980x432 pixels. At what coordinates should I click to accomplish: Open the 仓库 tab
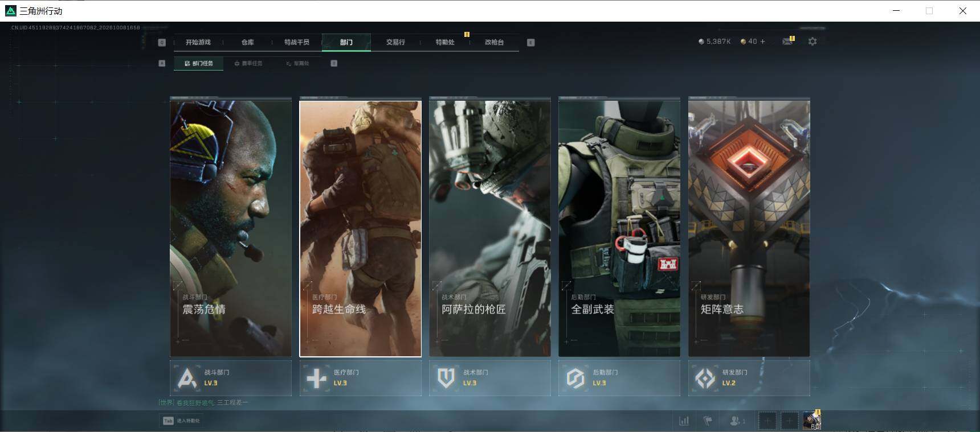click(x=248, y=42)
